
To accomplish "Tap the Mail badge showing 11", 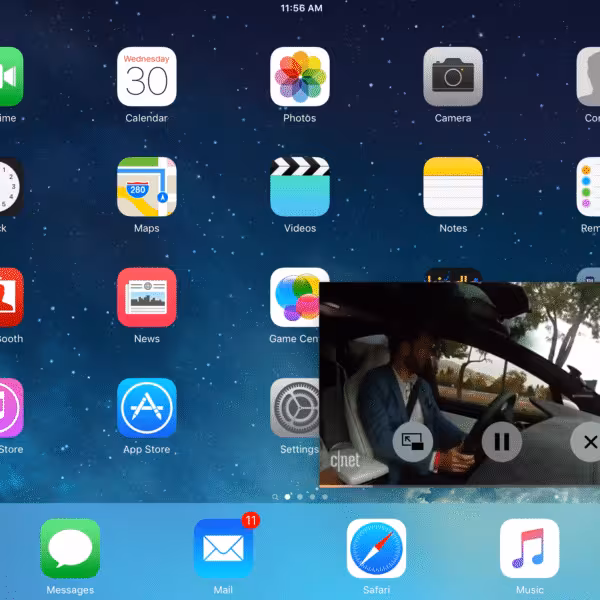I will [251, 520].
